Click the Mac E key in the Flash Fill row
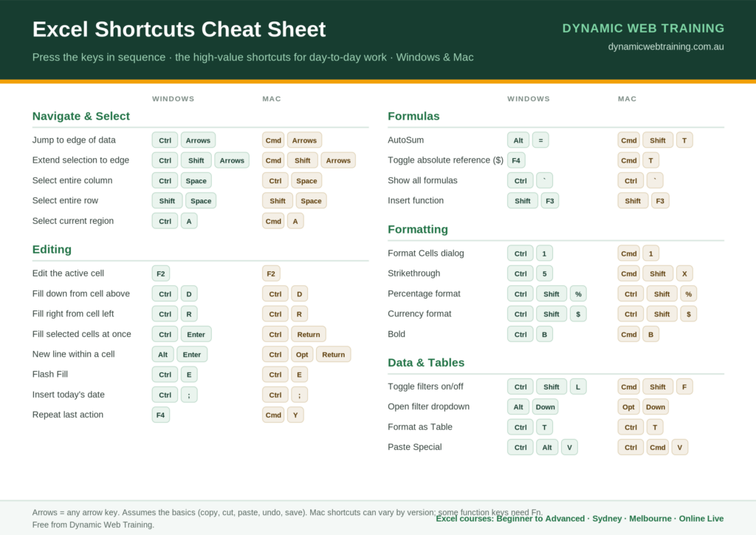The width and height of the screenshot is (756, 535). pos(300,375)
